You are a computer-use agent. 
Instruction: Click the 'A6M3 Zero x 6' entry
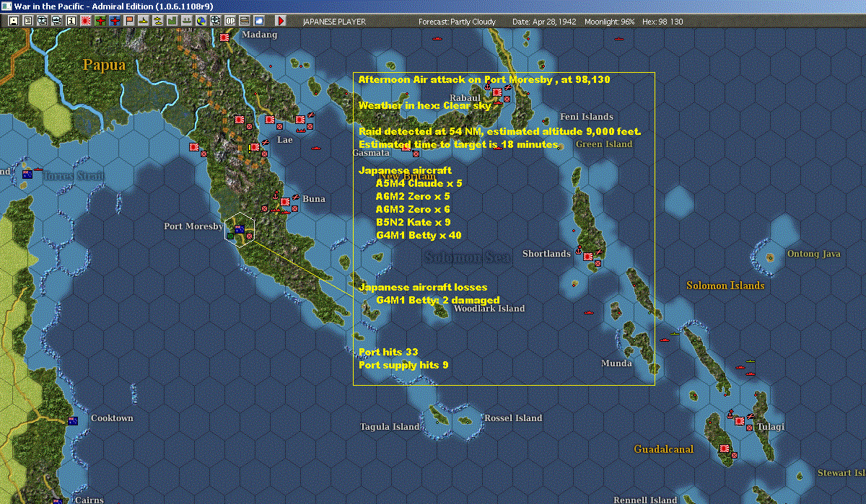413,209
